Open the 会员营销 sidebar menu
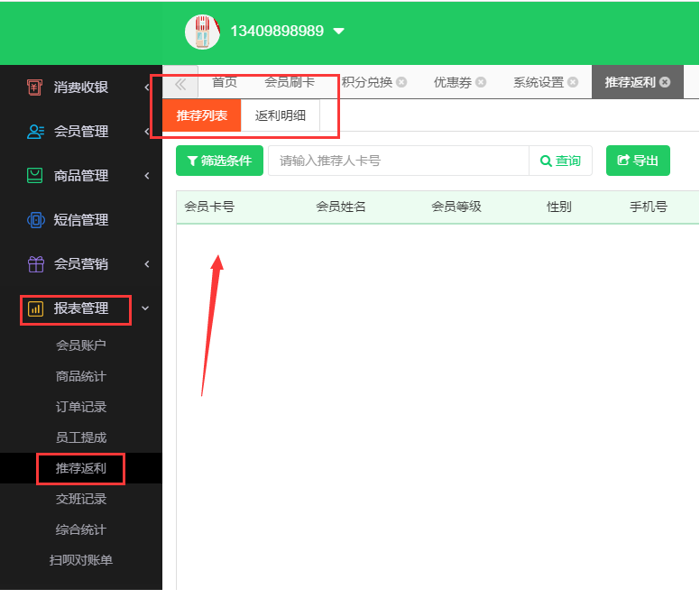This screenshot has width=700, height=598. (x=81, y=264)
